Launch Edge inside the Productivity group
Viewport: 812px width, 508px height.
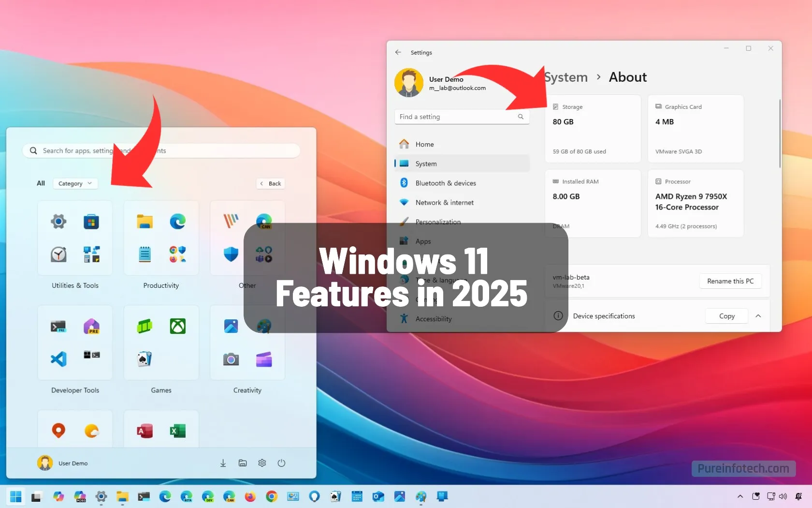177,222
